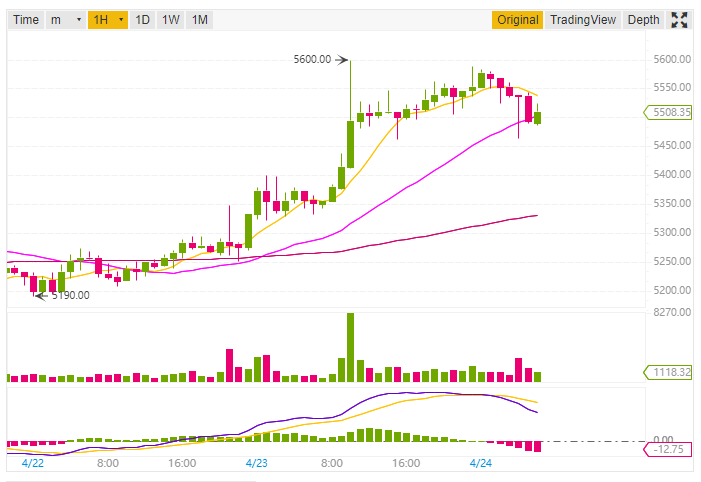Click the 5450.00 price axis label
This screenshot has width=701, height=482.
point(672,145)
